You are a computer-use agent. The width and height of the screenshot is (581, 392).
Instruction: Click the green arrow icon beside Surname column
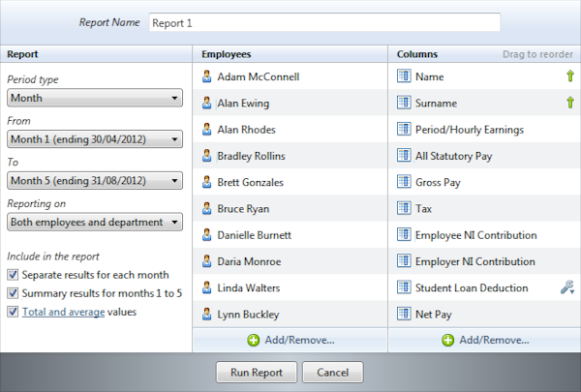click(570, 102)
